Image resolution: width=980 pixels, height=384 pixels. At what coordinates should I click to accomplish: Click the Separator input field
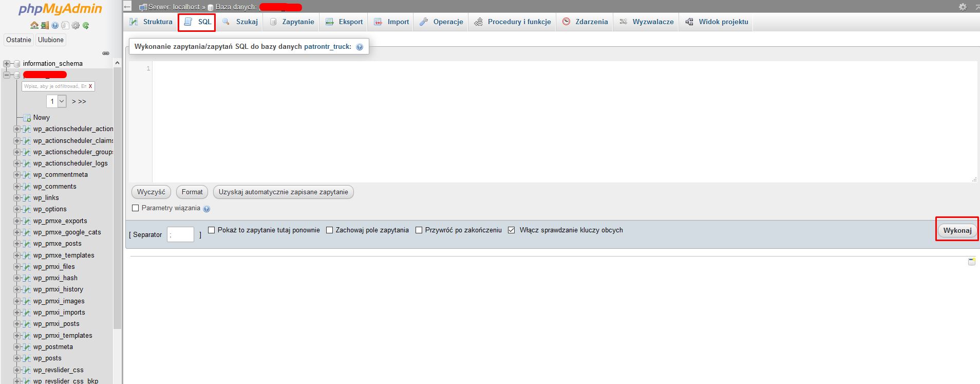coord(180,234)
